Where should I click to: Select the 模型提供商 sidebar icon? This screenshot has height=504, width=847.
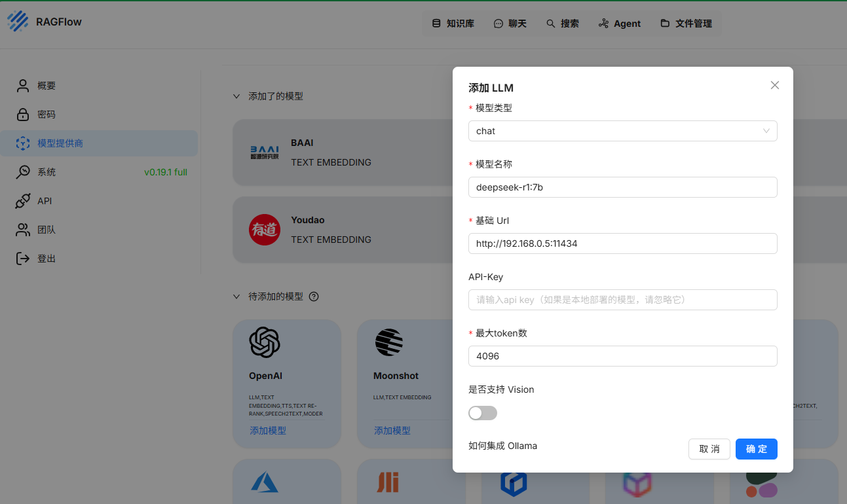[x=23, y=143]
